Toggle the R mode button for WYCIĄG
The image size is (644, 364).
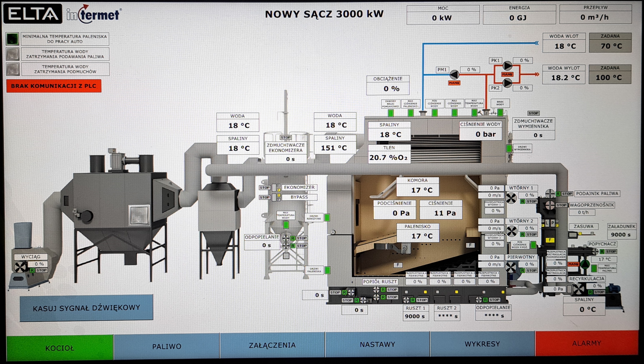click(x=32, y=270)
